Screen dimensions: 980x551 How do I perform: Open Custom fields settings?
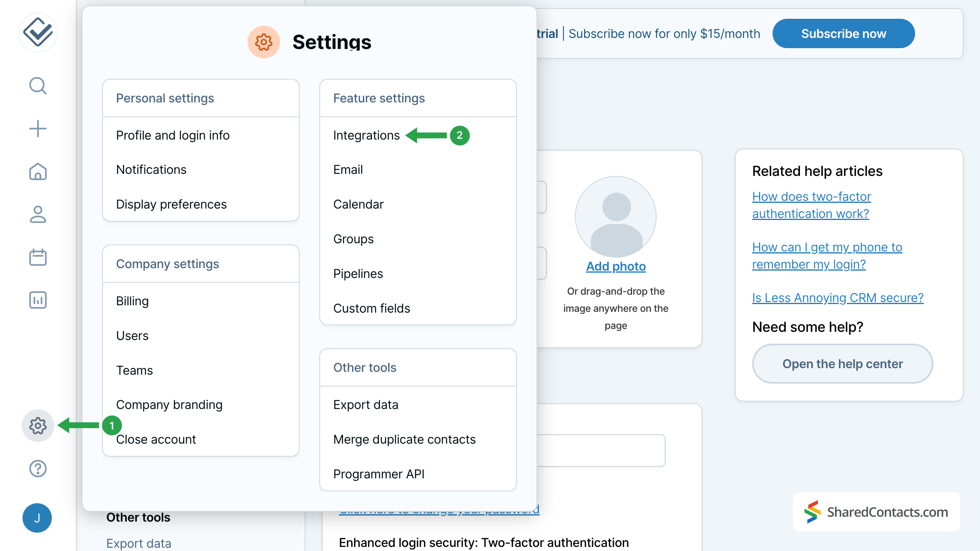372,308
